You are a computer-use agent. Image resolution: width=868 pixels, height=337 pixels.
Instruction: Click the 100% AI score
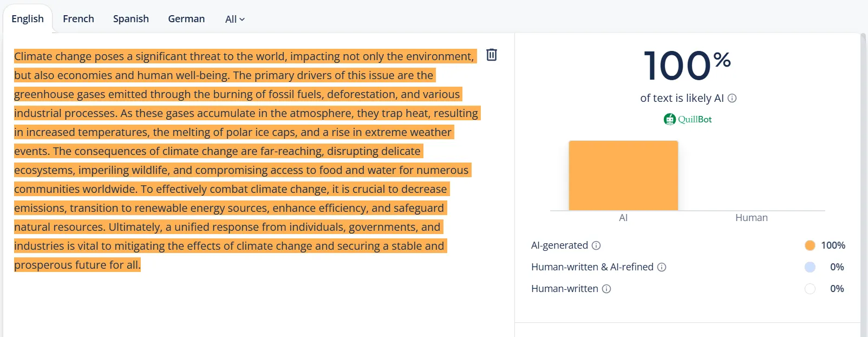[x=686, y=64]
